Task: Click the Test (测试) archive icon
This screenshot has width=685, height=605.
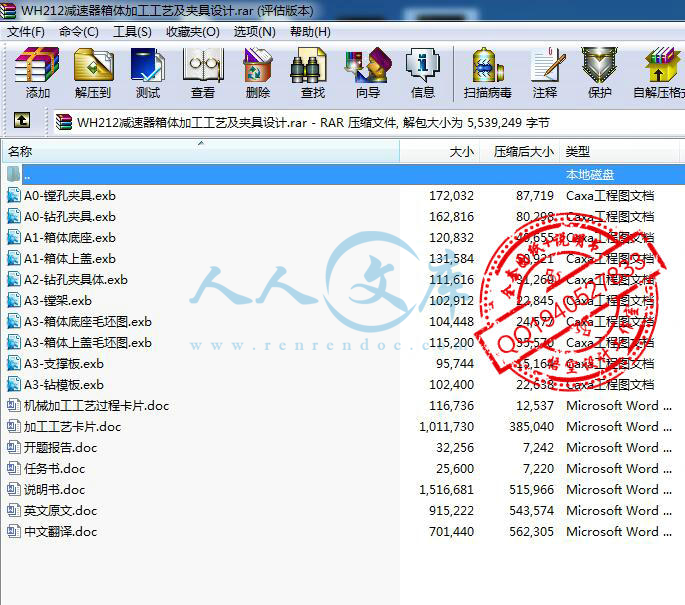Action: [x=148, y=65]
